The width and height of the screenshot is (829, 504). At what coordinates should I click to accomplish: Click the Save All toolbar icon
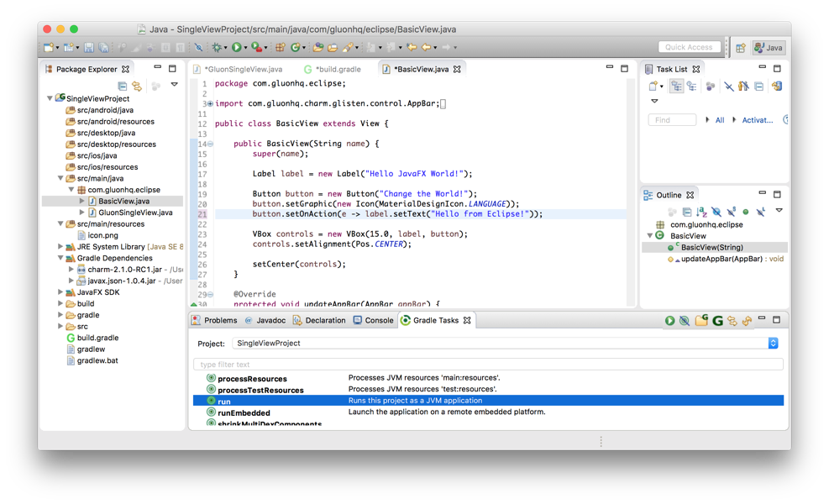(103, 48)
